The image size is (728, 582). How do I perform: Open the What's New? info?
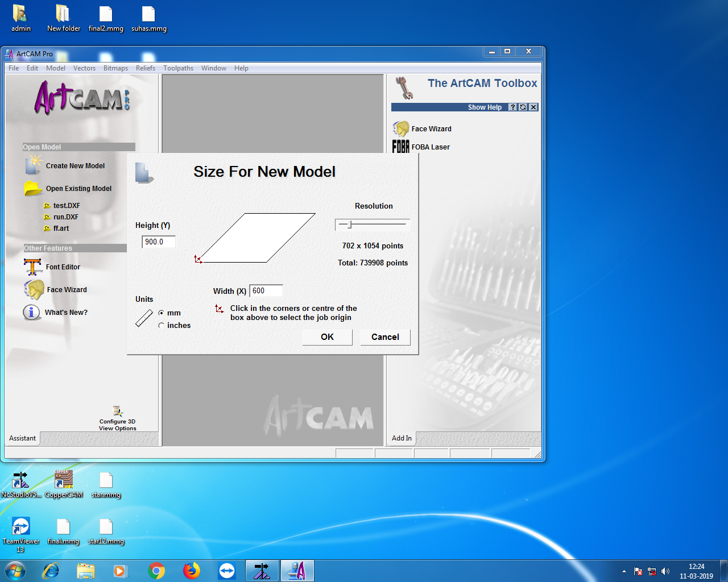click(66, 313)
